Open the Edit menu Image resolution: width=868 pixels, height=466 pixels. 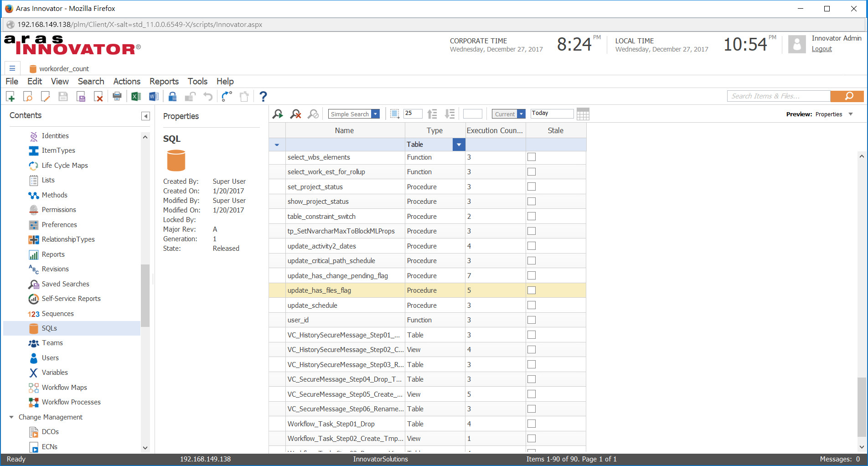point(35,81)
